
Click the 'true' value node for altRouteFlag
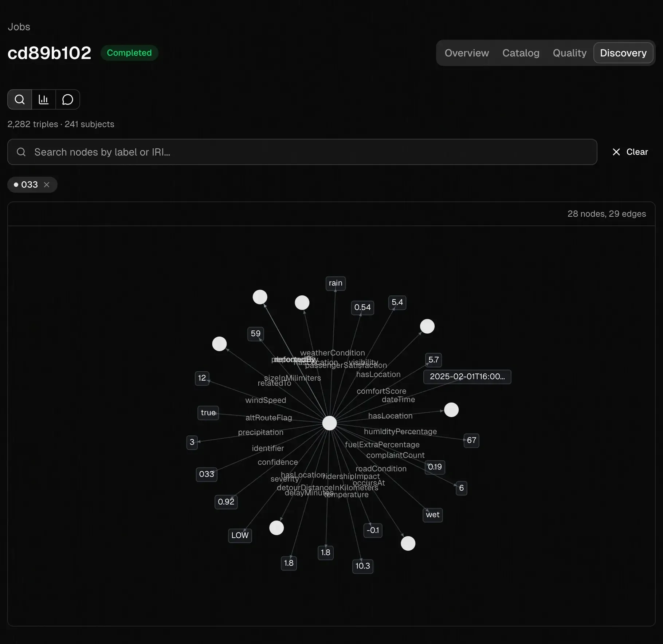pos(208,413)
